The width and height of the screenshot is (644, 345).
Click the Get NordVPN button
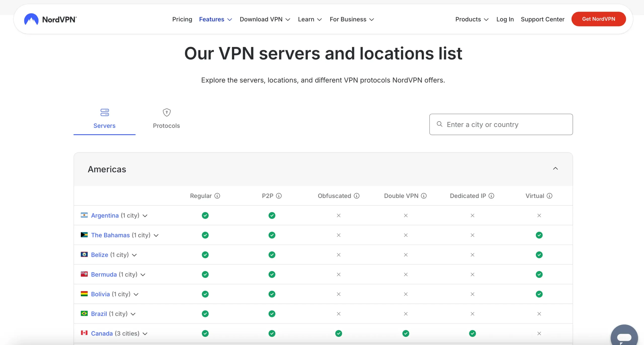(x=599, y=19)
